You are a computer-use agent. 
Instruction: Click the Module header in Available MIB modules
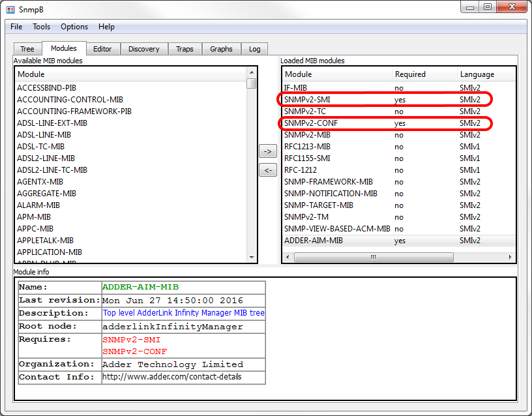(x=130, y=74)
